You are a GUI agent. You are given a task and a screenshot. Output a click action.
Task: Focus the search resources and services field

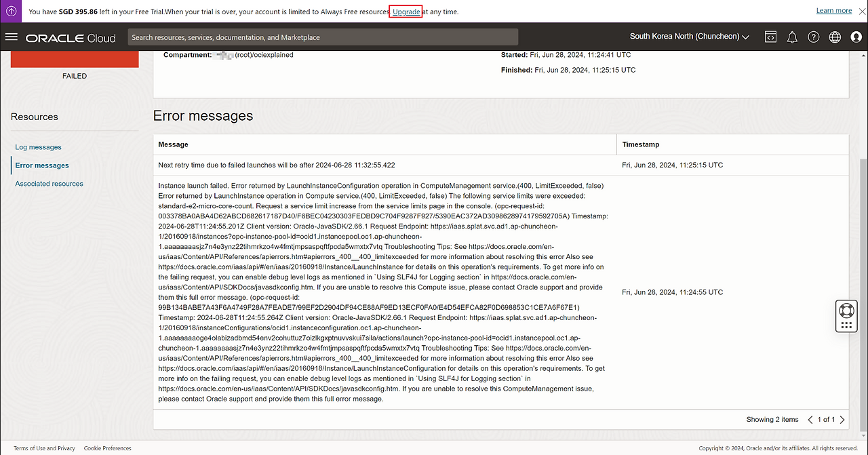coord(323,37)
